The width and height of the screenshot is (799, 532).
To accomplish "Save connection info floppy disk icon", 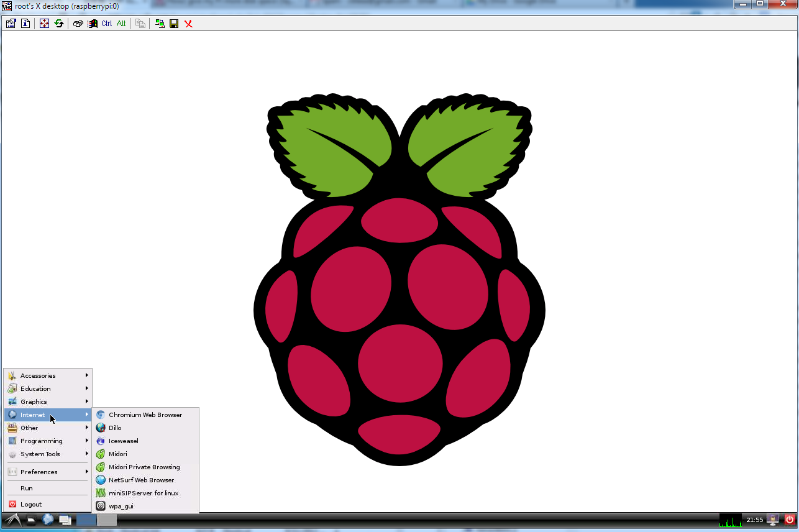I will (174, 24).
